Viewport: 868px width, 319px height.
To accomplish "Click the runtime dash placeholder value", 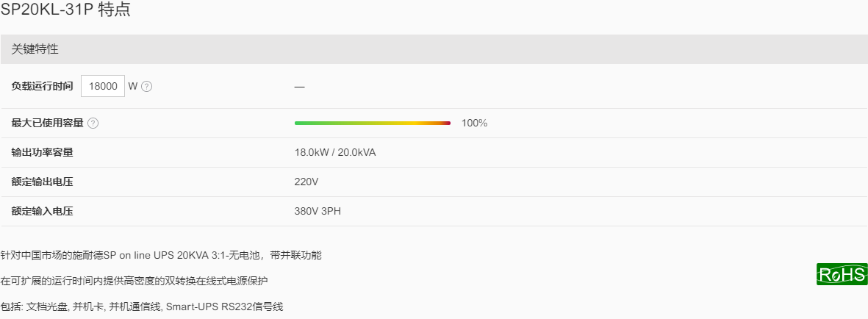I will (x=299, y=87).
